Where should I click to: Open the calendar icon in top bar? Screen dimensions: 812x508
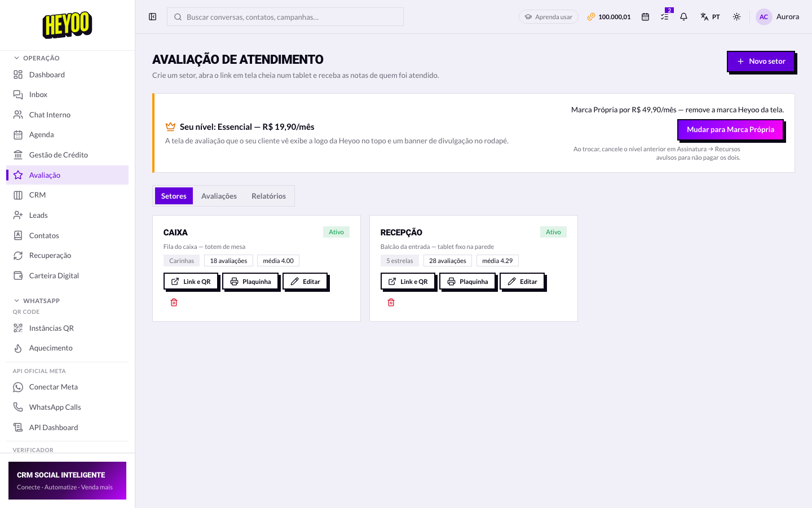(x=645, y=17)
